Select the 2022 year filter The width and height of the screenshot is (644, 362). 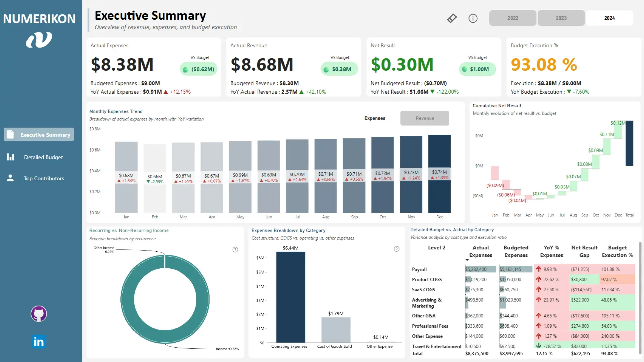(x=513, y=18)
